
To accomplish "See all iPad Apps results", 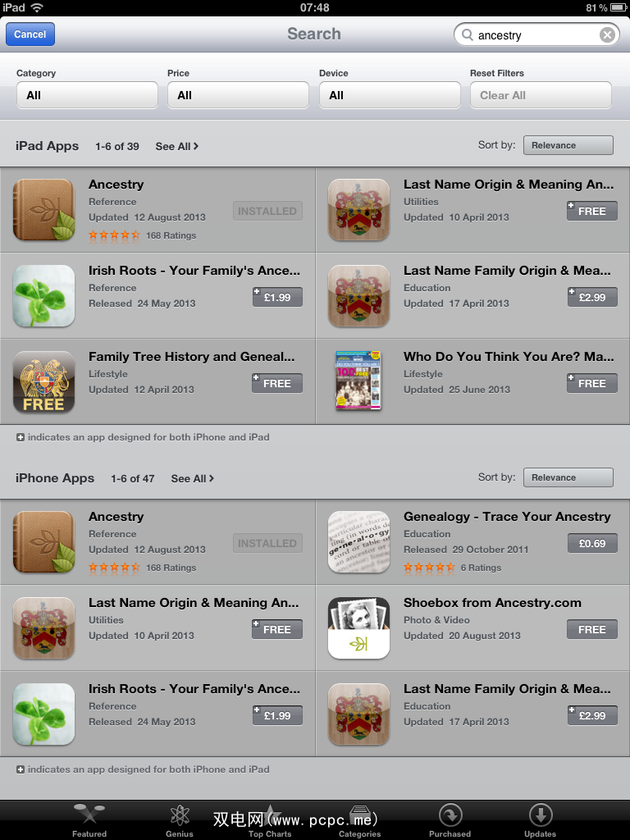I will pyautogui.click(x=177, y=146).
